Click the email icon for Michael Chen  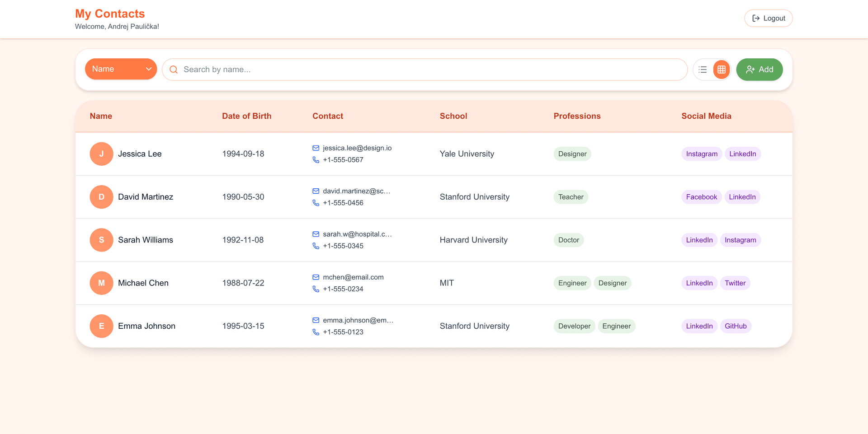[316, 277]
